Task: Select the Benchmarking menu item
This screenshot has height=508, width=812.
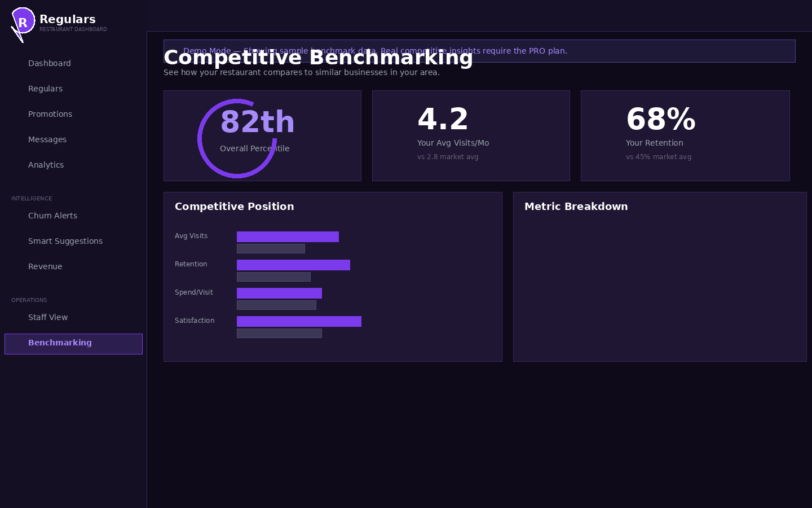Action: pyautogui.click(x=60, y=343)
